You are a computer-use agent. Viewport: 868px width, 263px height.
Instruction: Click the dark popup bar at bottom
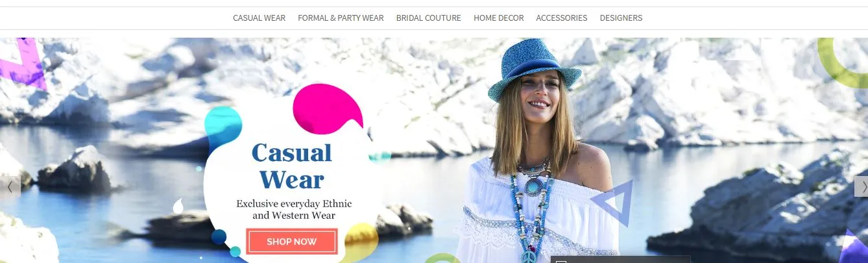coord(620,259)
